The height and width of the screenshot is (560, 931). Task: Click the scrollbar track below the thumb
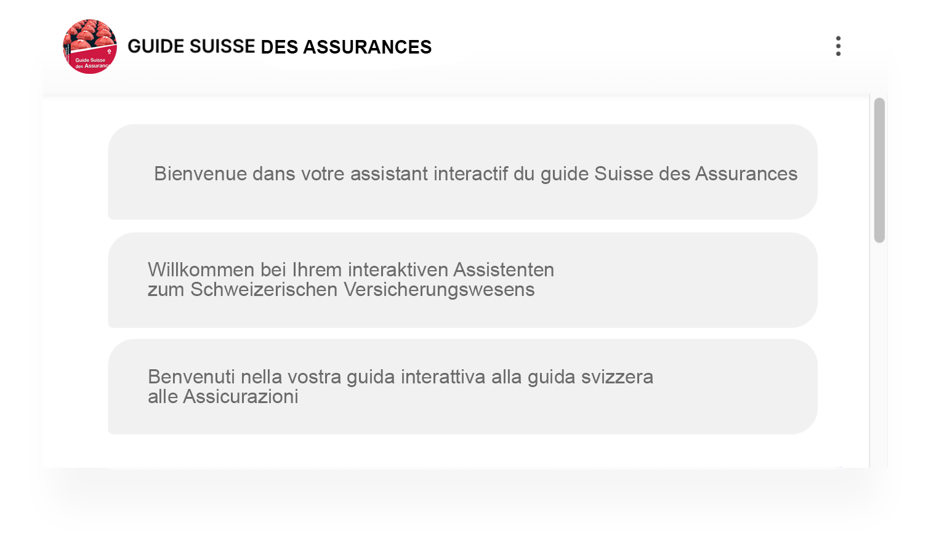(879, 355)
